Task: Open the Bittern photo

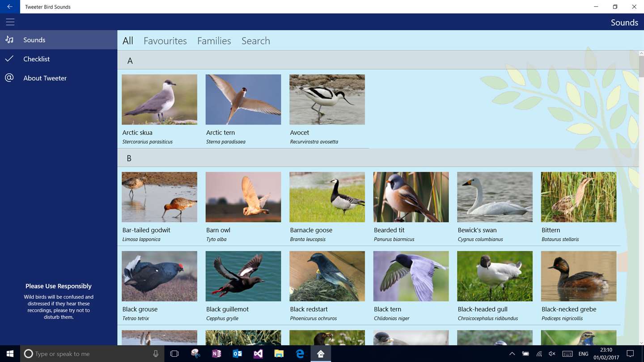Action: pos(579,197)
